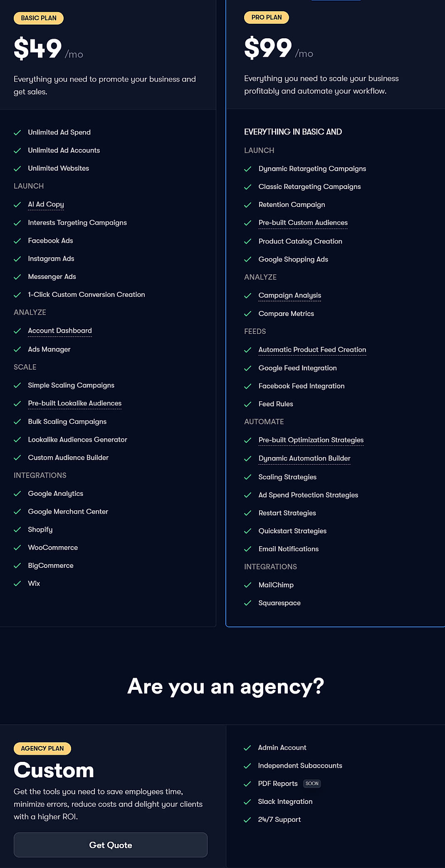
Task: Open Dynamic Automation Builder link
Action: (304, 458)
